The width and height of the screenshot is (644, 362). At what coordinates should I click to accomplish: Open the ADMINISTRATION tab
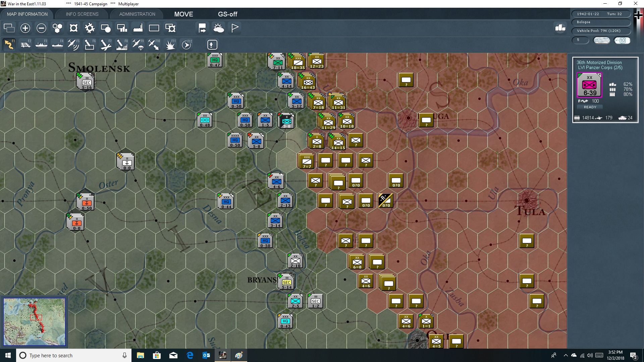tap(137, 14)
